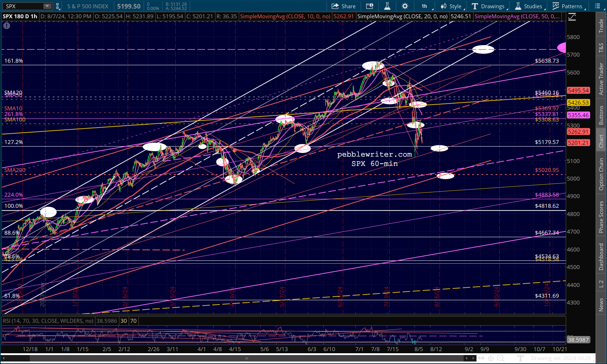Switch to Option Chain sidebar tab
This screenshot has width=607, height=364.
[x=601, y=174]
